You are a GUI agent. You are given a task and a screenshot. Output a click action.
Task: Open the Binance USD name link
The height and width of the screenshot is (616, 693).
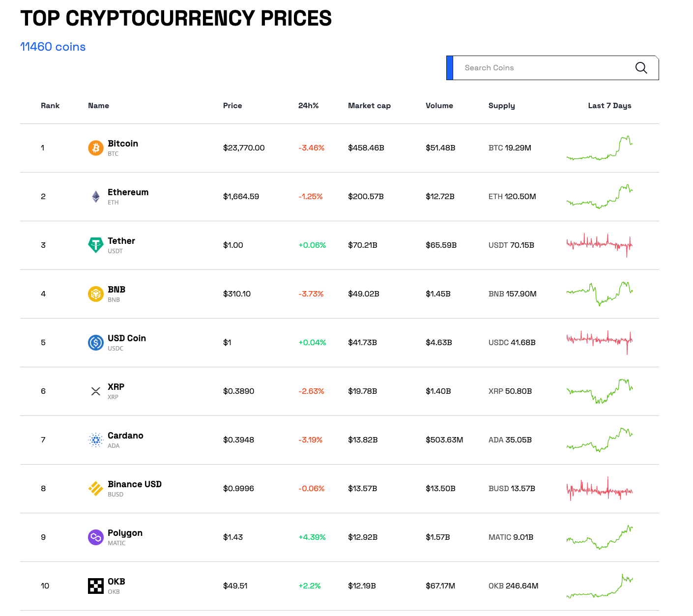tap(135, 484)
